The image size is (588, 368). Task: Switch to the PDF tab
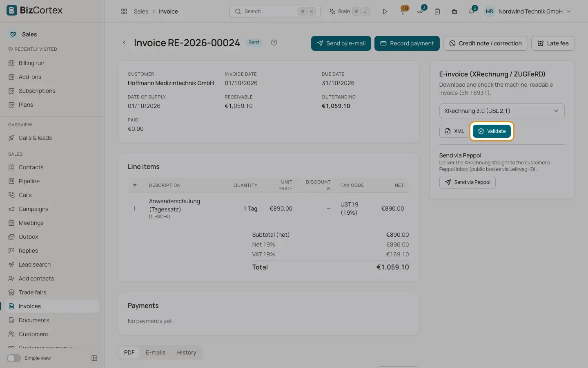point(129,352)
